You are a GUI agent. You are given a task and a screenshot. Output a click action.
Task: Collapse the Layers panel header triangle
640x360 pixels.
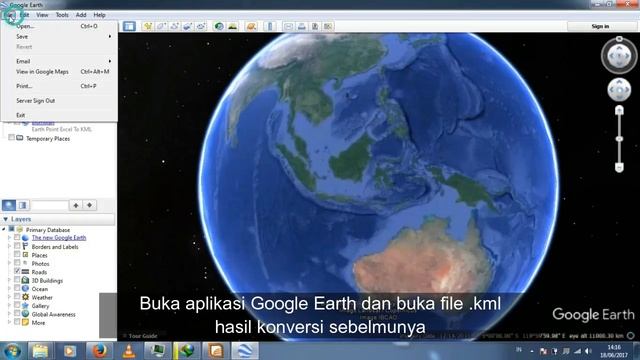6,219
